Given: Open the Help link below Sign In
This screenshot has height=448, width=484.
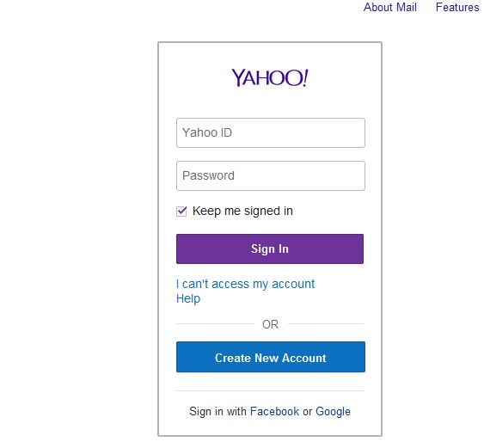Looking at the screenshot, I should click(188, 298).
